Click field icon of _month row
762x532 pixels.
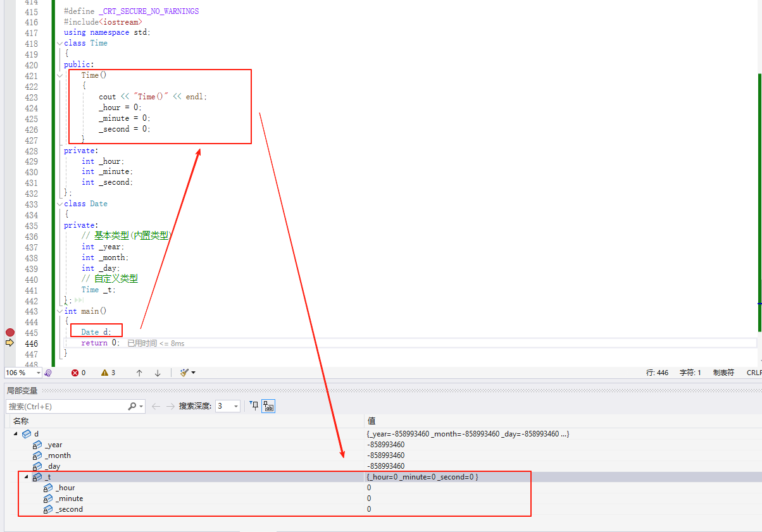pyautogui.click(x=37, y=455)
